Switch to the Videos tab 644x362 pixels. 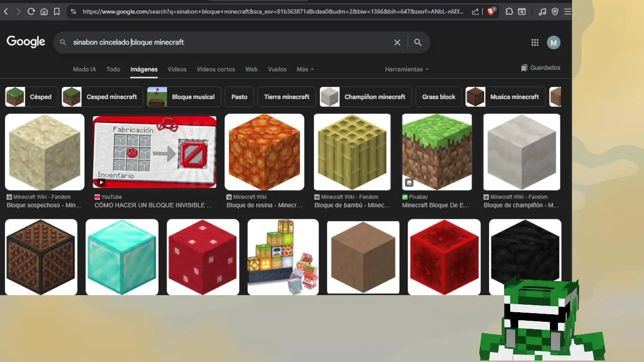(177, 69)
